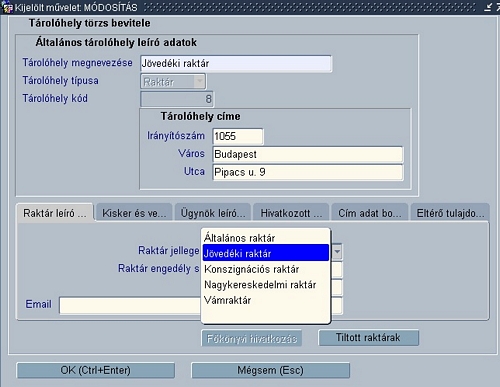Pick Konszignációs raktár option

pos(266,269)
